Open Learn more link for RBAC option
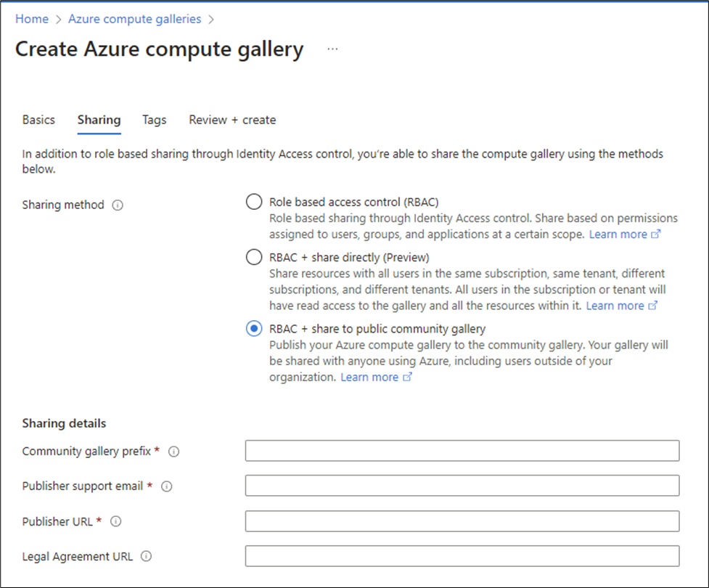Screen dimensions: 709x588 (624, 234)
